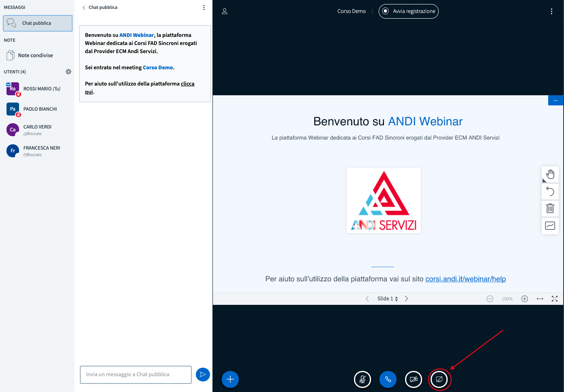Unmute the microphone button
Screen dimensions: 564x392
pos(362,379)
